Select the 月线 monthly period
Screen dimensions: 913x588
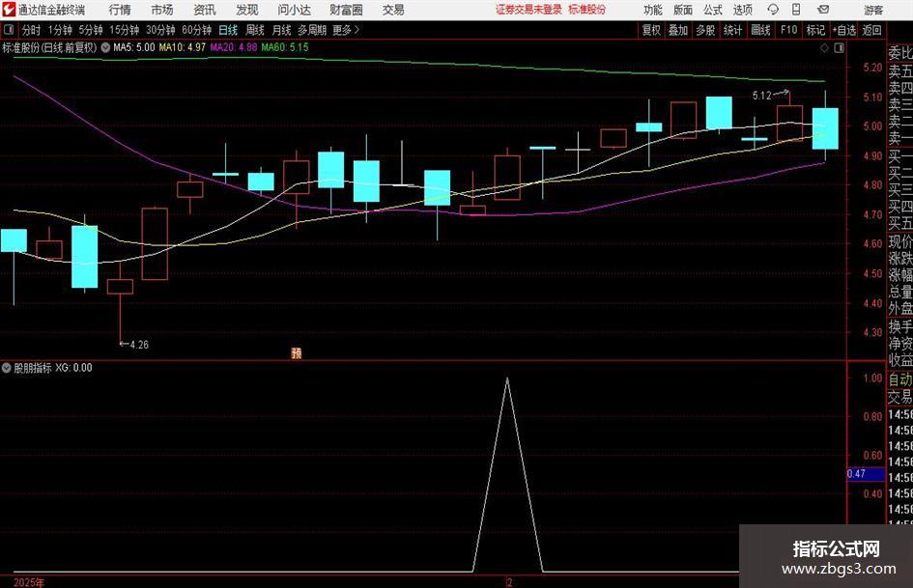tap(281, 30)
